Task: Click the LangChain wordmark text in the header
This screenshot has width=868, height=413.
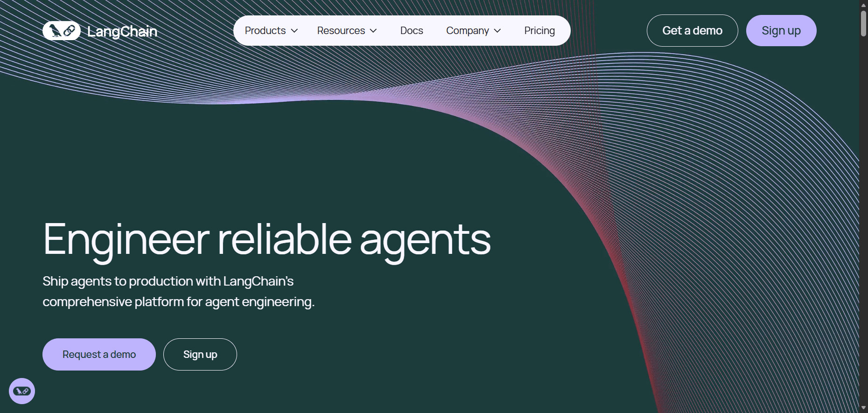Action: pyautogui.click(x=122, y=31)
